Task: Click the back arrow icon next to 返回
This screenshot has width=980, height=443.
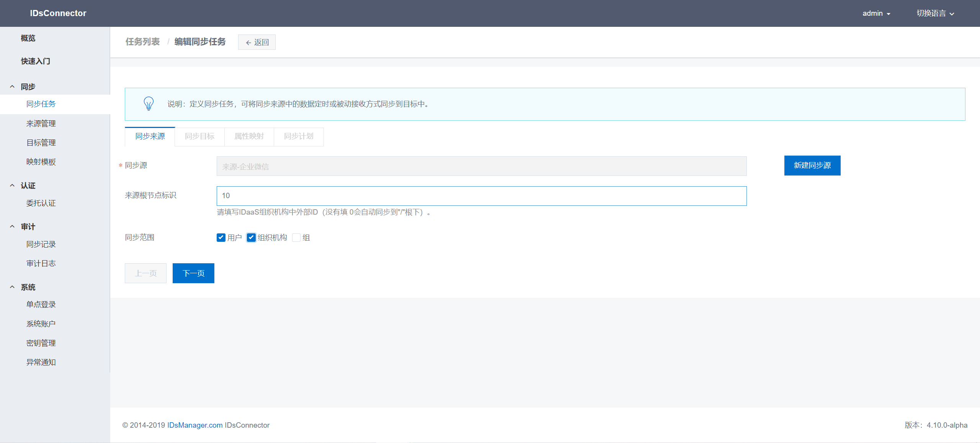Action: (x=248, y=43)
